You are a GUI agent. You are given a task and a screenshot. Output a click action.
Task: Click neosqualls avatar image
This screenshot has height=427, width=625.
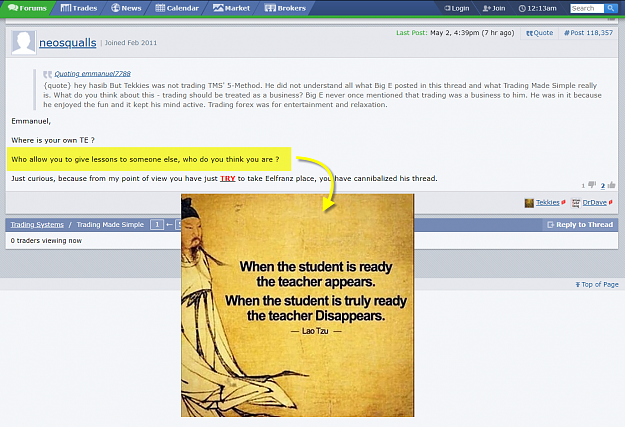(24, 42)
